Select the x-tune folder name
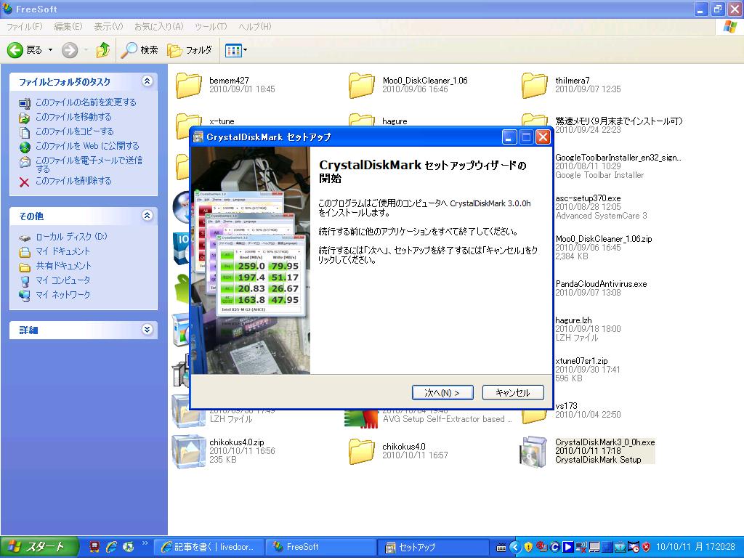744x560 pixels. pyautogui.click(x=222, y=121)
